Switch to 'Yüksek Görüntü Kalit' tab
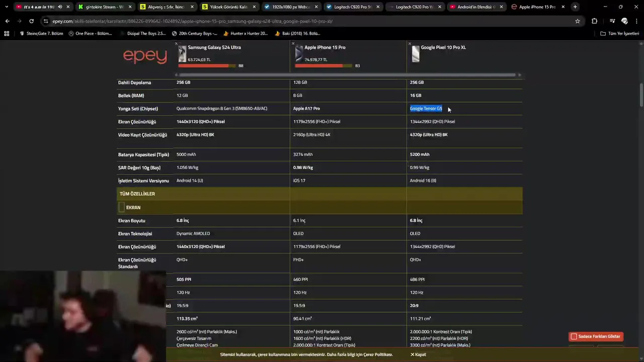 (228, 7)
